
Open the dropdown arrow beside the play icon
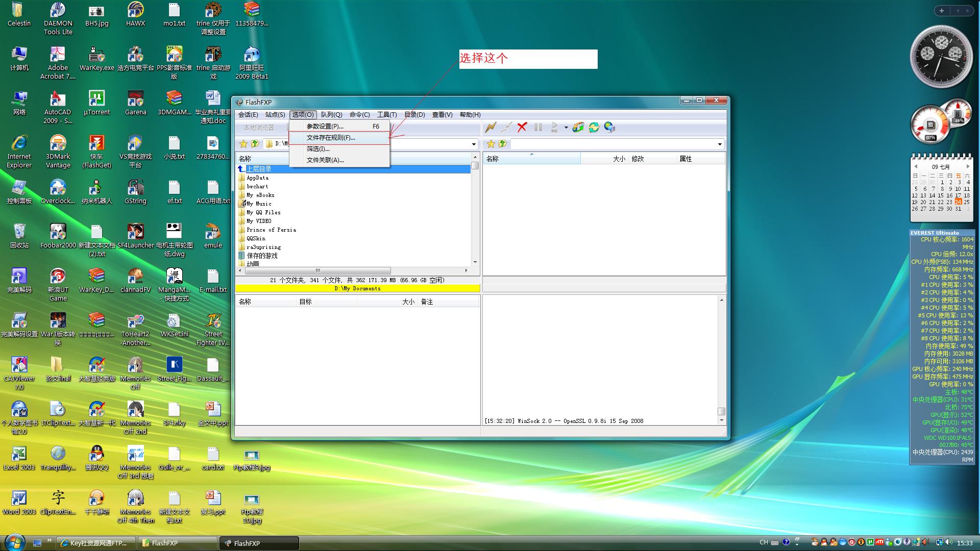pyautogui.click(x=566, y=128)
